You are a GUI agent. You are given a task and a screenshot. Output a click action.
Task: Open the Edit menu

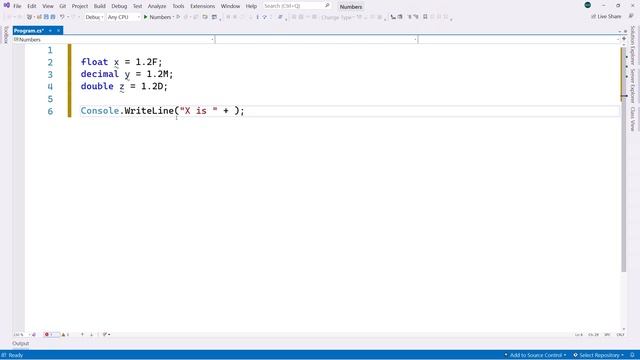[x=32, y=6]
